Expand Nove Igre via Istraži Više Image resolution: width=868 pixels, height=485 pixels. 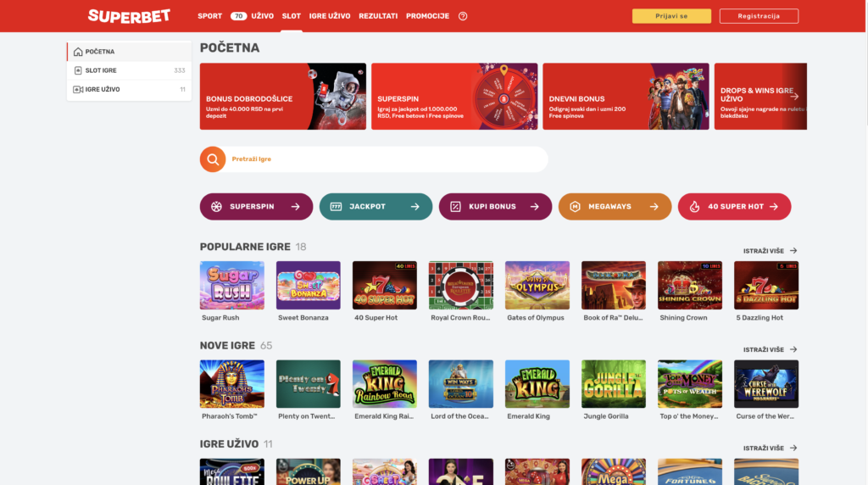[770, 349]
